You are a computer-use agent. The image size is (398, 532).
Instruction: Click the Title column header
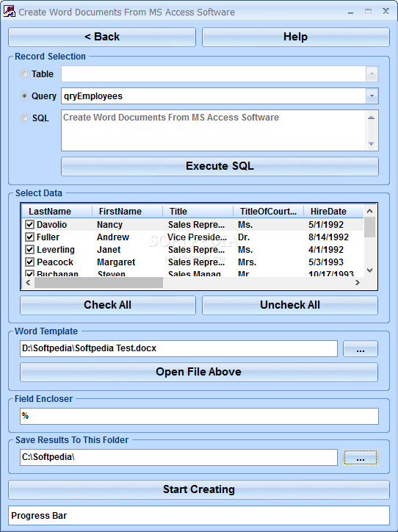click(198, 212)
